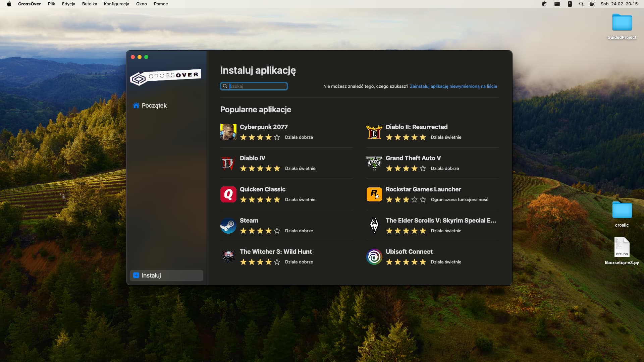Open the Butelka menu
Image resolution: width=644 pixels, height=362 pixels.
tap(89, 4)
